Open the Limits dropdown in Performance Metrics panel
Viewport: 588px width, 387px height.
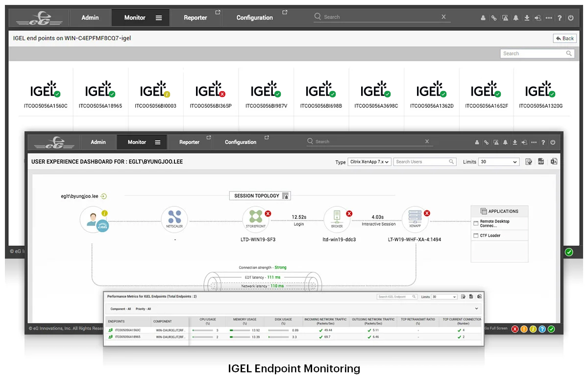click(444, 297)
